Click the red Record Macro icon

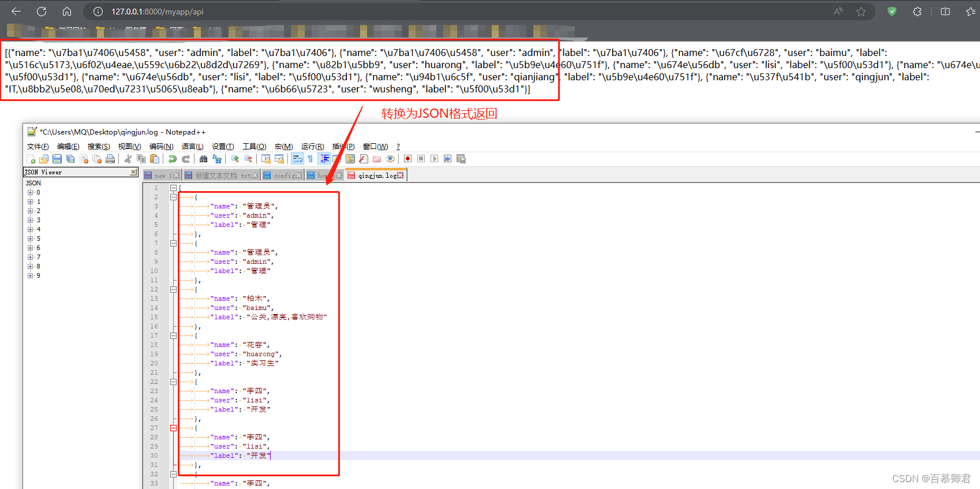407,159
